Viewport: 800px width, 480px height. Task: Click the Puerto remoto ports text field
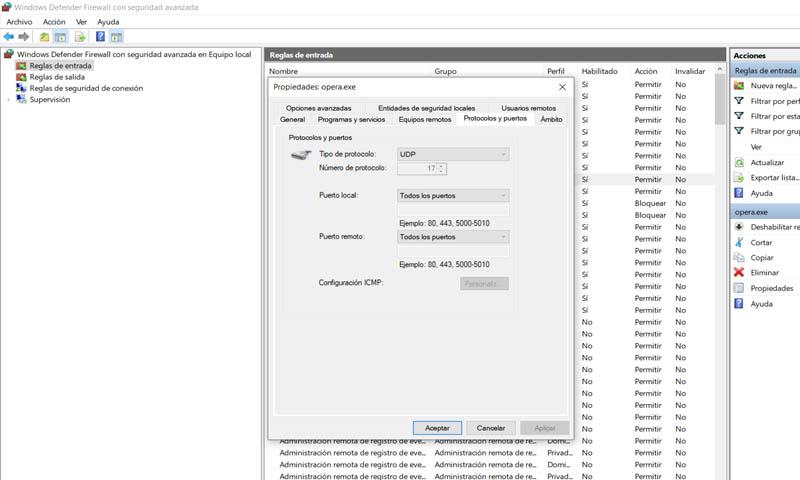click(453, 251)
